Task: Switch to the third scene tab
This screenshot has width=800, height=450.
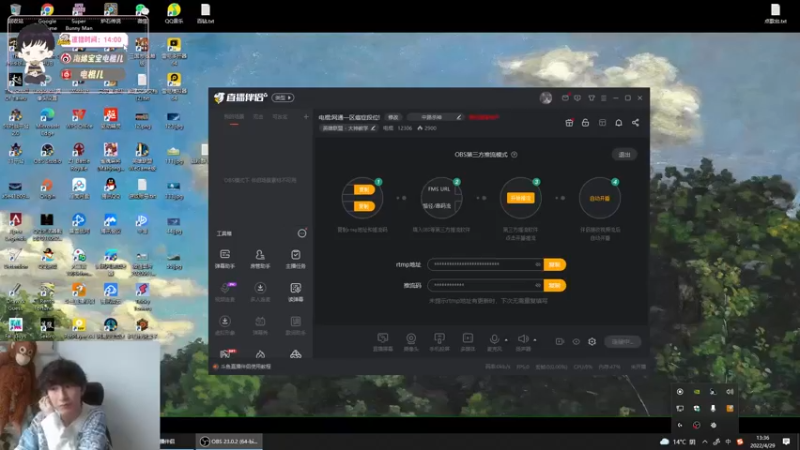Action: [280, 117]
